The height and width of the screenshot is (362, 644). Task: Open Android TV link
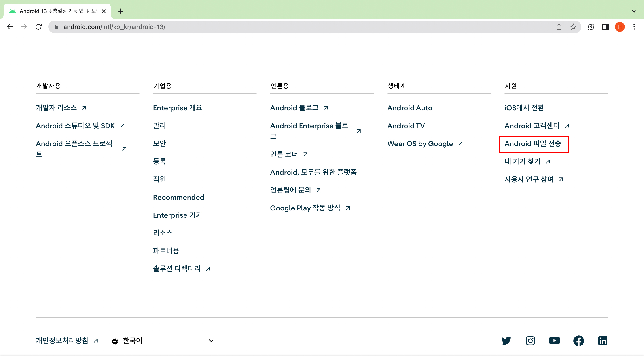[406, 126]
